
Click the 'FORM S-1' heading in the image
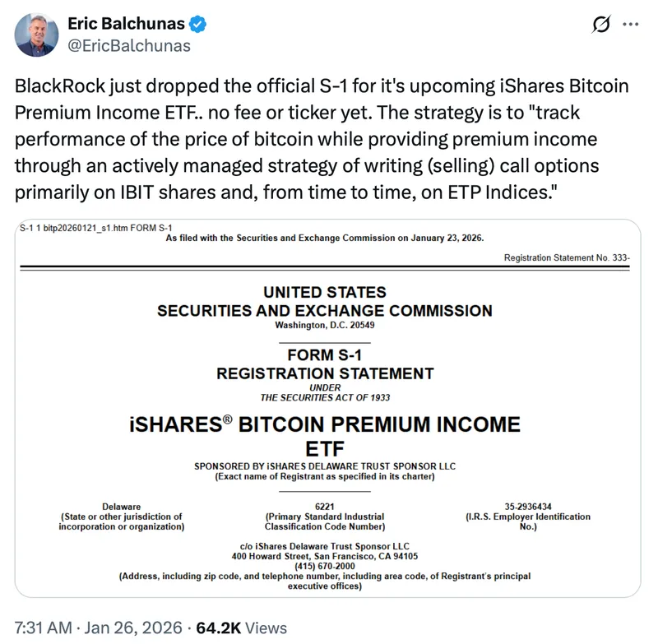pos(325,356)
